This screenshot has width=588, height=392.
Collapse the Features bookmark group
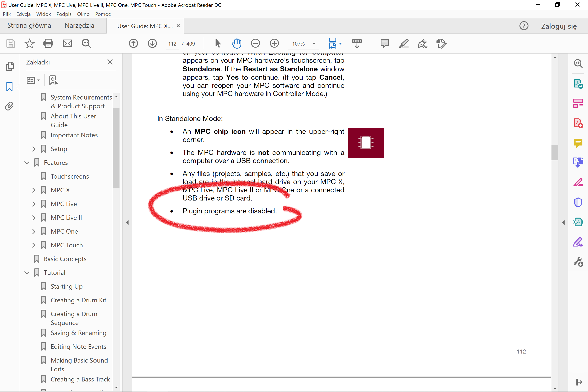27,163
